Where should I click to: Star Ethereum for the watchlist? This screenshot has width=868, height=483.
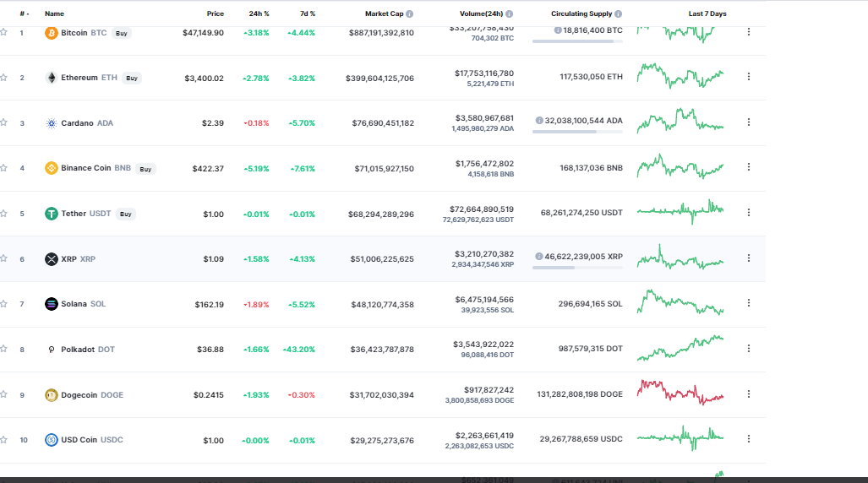click(4, 78)
